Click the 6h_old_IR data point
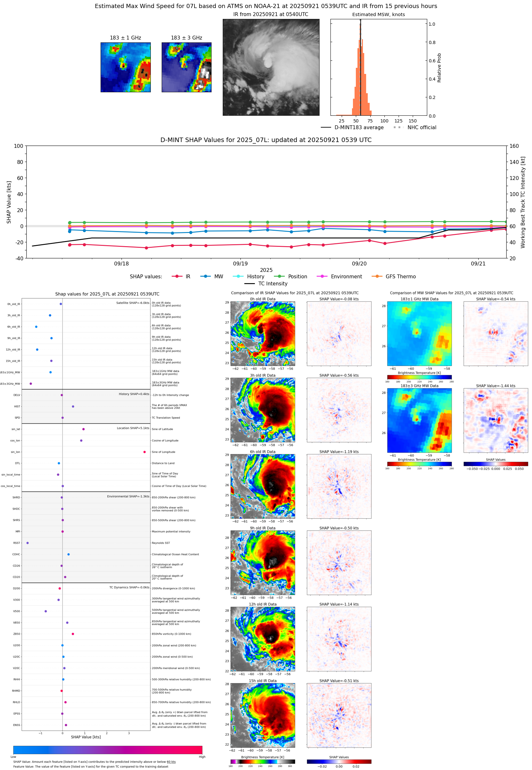532x770 pixels. click(x=36, y=327)
